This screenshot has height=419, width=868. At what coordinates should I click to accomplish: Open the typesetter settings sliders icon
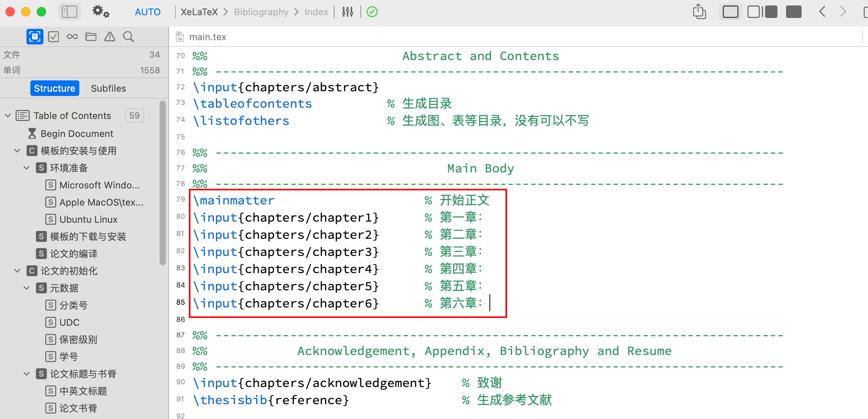[x=347, y=12]
